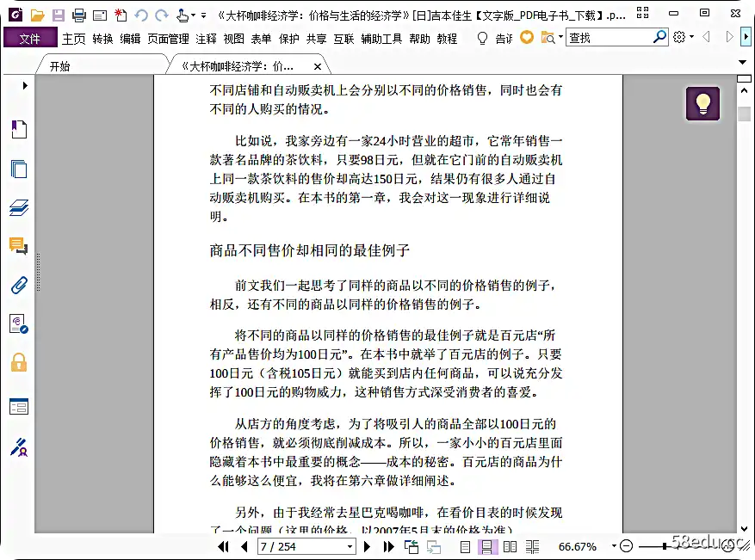
Task: Open the 保护 tab
Action: [x=289, y=39]
